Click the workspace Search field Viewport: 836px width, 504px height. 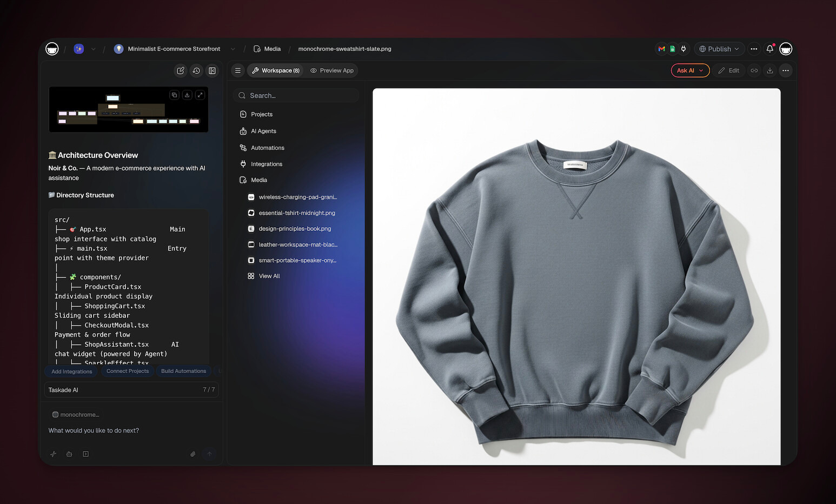point(296,96)
